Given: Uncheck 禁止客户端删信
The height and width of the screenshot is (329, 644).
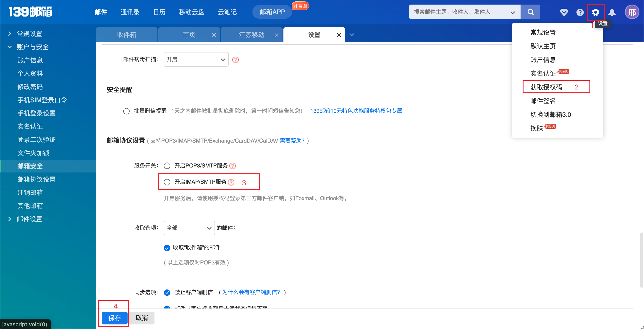Looking at the screenshot, I should [x=167, y=292].
